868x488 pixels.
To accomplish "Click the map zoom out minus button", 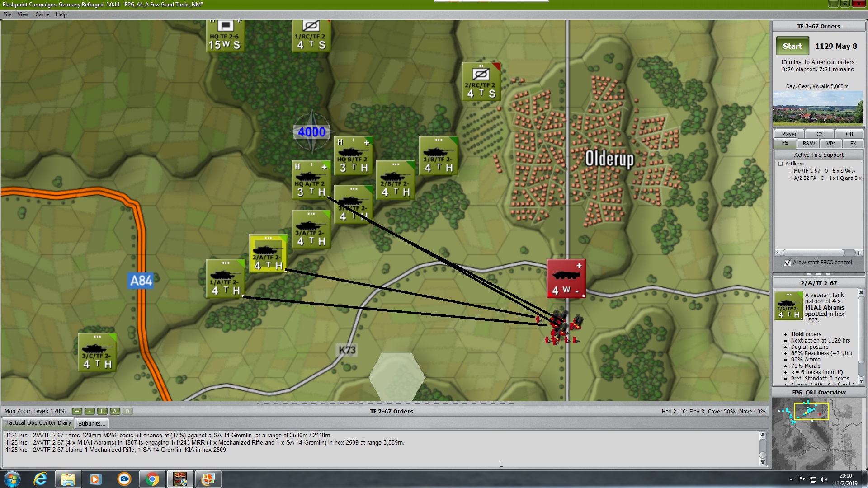I will point(90,411).
